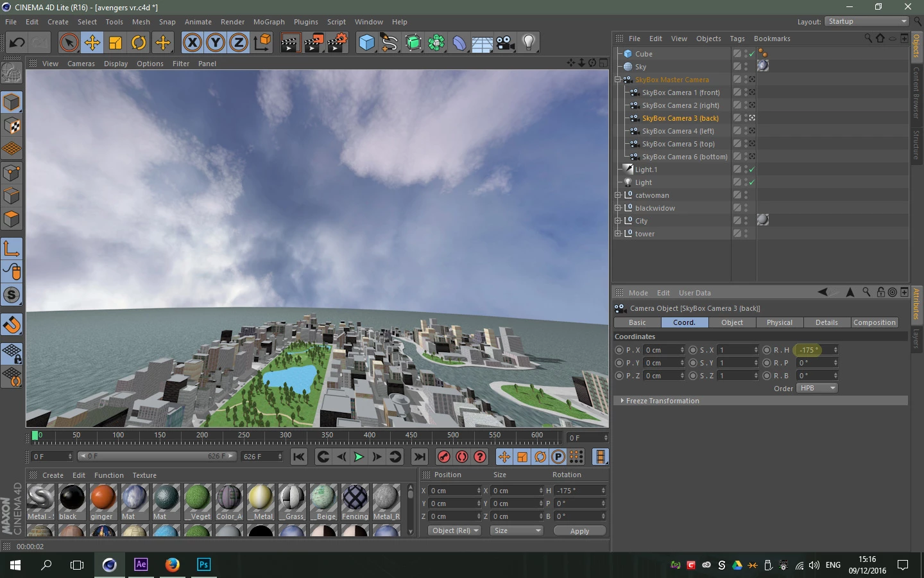Toggle Z axis lock
Screen dimensions: 924x578
click(x=238, y=43)
